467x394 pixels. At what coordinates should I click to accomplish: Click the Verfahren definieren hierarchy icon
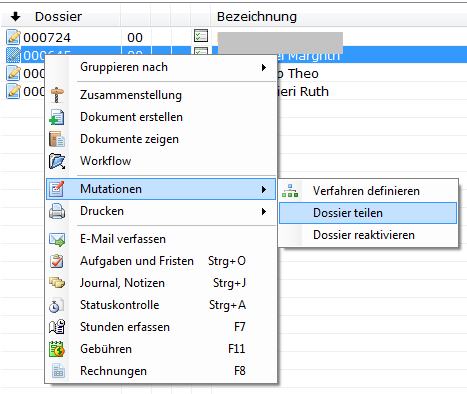click(x=290, y=191)
